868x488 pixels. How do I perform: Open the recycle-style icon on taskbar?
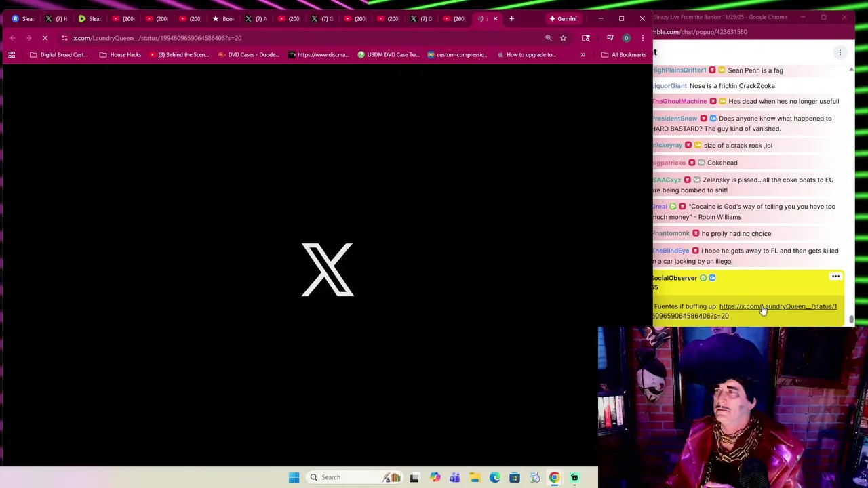point(534,477)
